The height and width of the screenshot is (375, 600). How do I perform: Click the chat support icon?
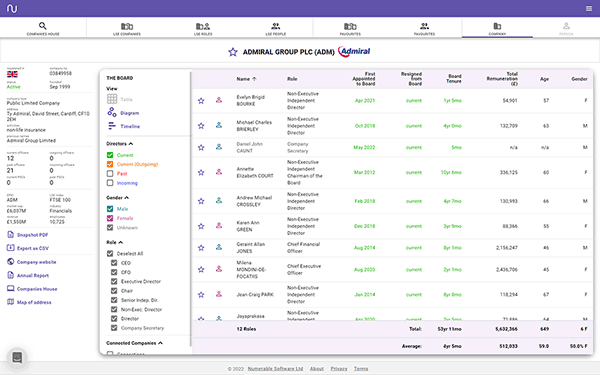pyautogui.click(x=17, y=358)
